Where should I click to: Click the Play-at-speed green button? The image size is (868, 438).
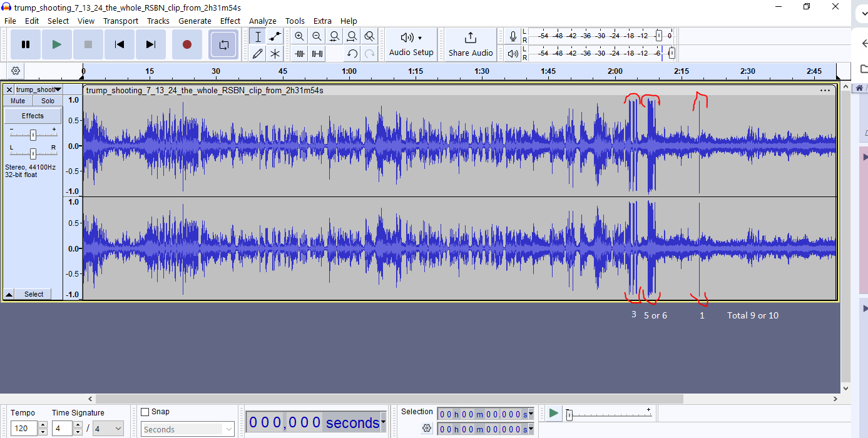pyautogui.click(x=553, y=413)
